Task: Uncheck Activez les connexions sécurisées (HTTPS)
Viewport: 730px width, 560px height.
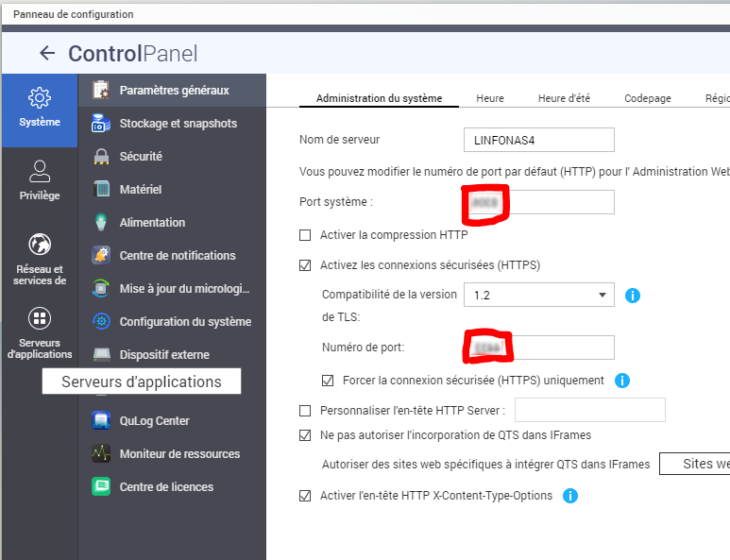Action: [305, 265]
